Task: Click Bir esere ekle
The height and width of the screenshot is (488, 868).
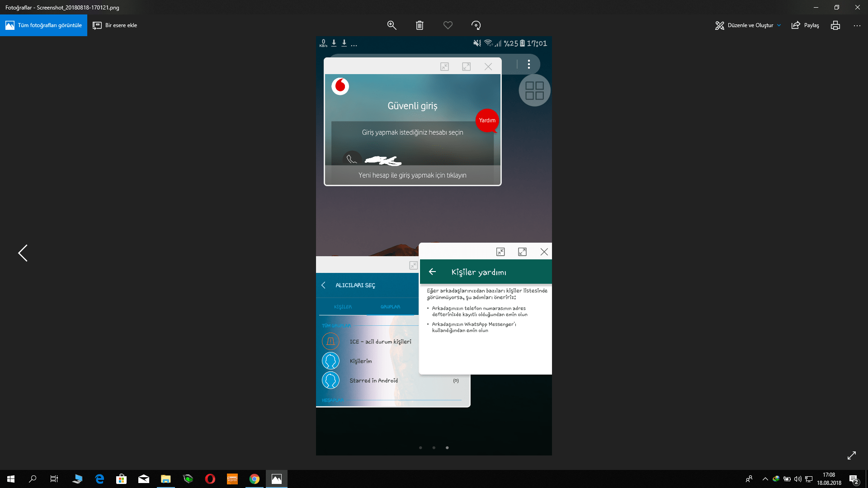Action: pyautogui.click(x=115, y=25)
